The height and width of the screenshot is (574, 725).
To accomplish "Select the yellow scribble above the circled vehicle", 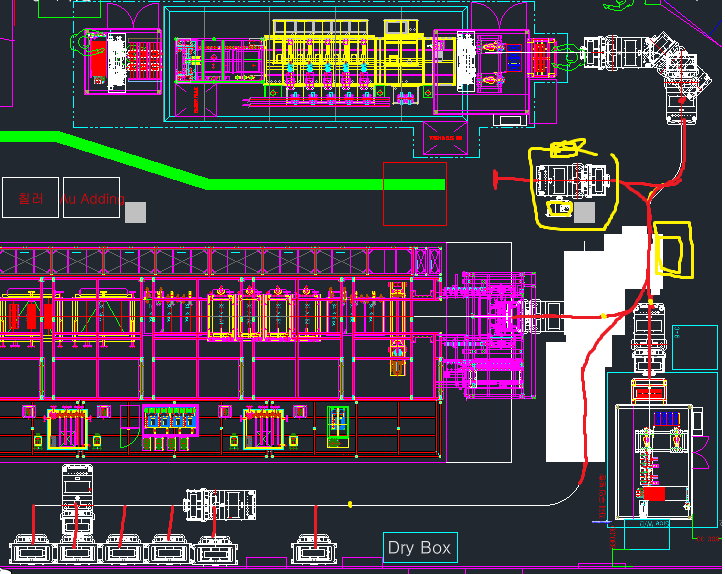I will [x=566, y=149].
